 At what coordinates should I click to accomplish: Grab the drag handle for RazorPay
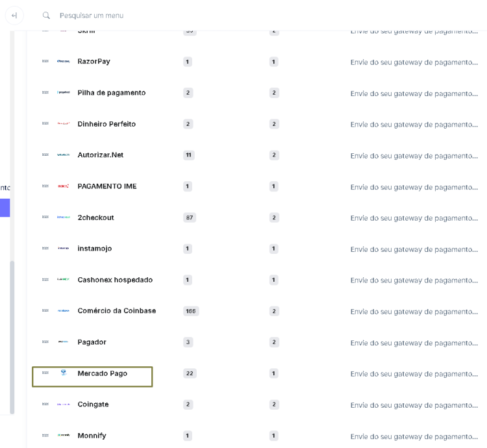coord(45,61)
